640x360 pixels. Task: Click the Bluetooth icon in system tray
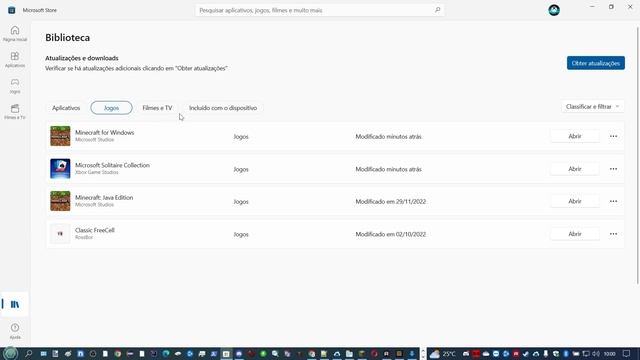point(566,354)
